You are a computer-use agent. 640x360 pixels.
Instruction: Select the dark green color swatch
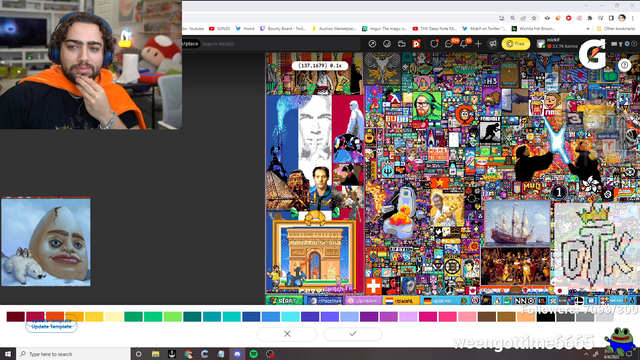(x=133, y=317)
